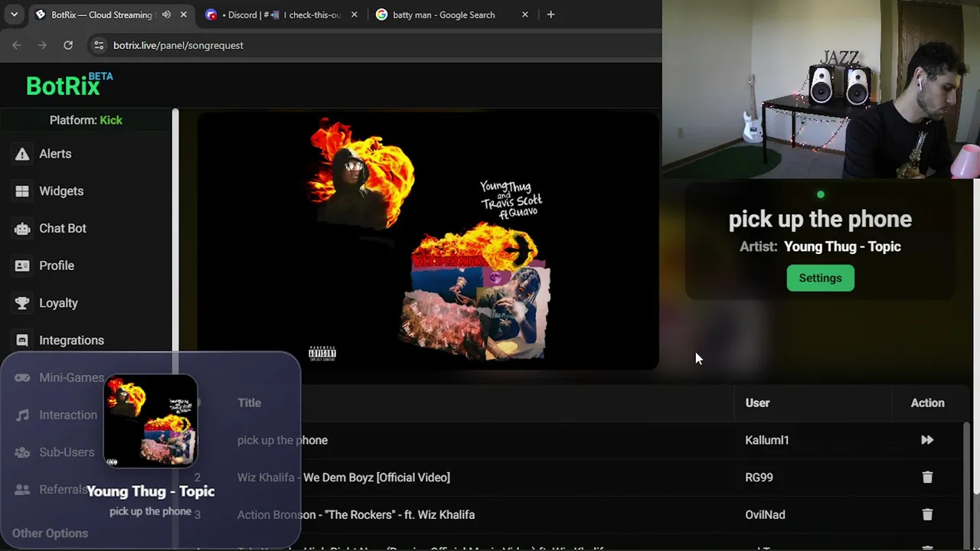Close the Discord browser tab
Viewport: 980px width, 551px height.
coord(354,15)
